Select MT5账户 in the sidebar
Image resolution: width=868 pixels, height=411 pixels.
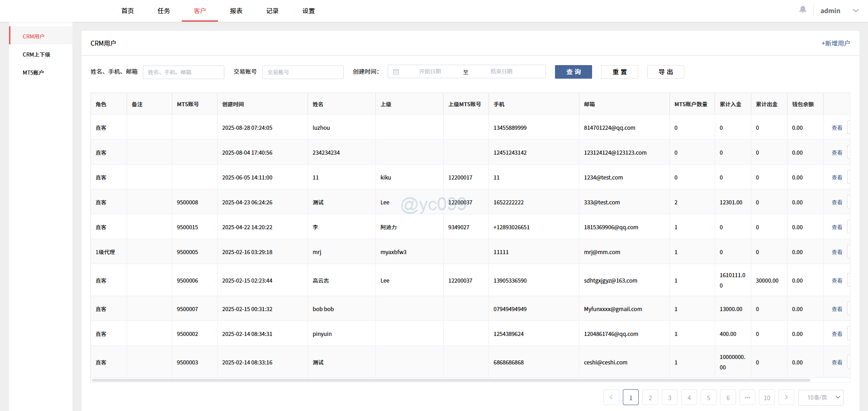33,72
